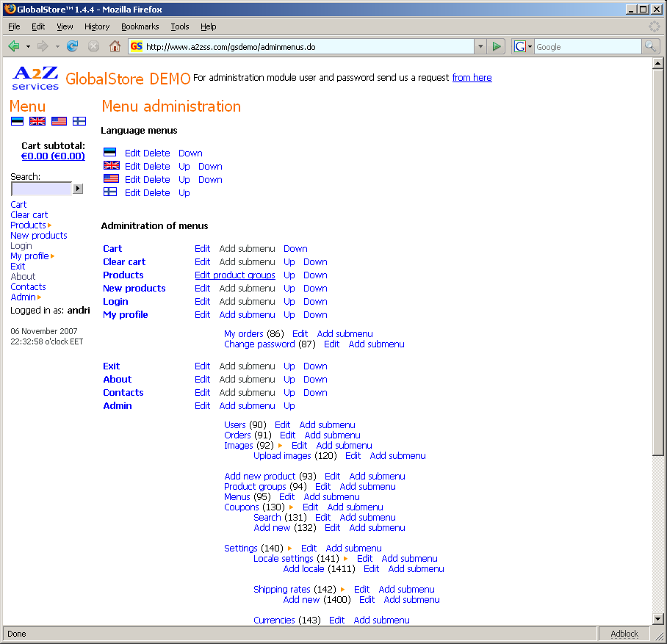
Task: Click Add submenu next to Add locale (1411)
Action: (x=416, y=569)
